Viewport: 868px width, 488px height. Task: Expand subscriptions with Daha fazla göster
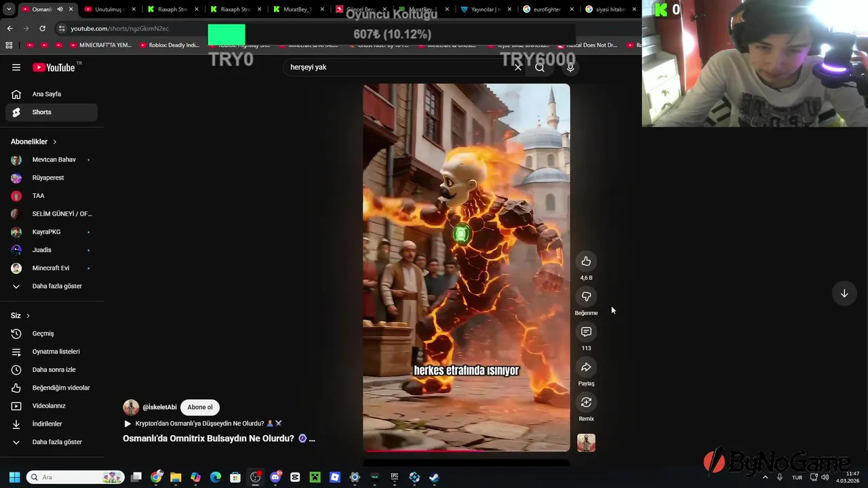pyautogui.click(x=52, y=286)
